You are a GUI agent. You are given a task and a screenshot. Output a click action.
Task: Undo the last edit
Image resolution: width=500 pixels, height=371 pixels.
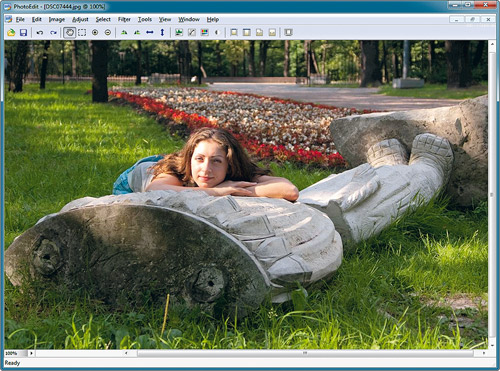(40, 32)
